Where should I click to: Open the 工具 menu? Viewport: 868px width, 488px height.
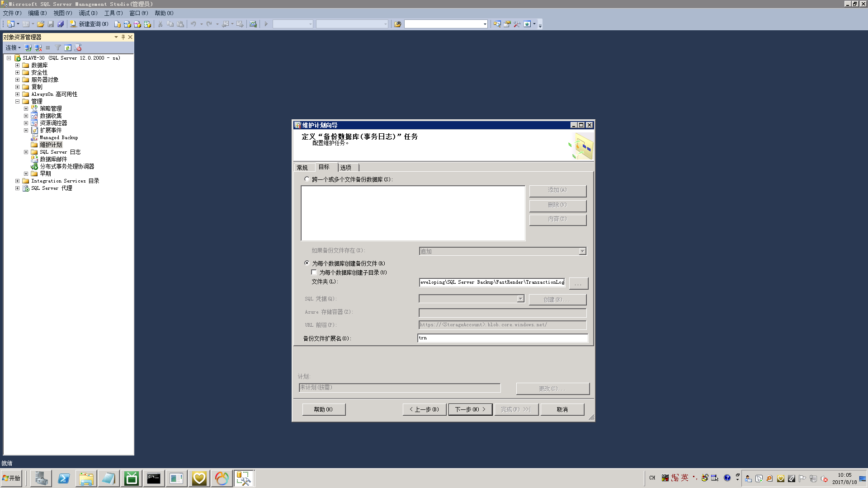pos(113,13)
